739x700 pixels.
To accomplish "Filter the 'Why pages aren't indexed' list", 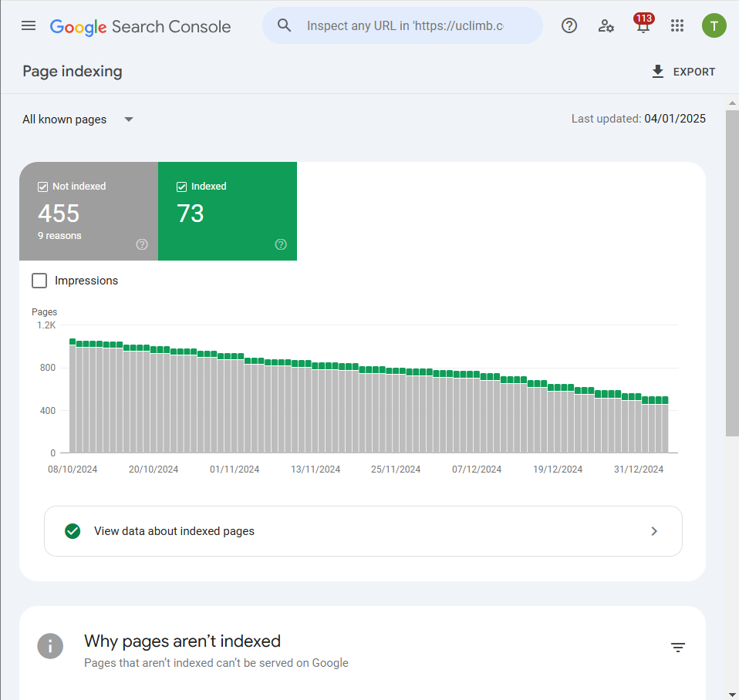I will (677, 648).
